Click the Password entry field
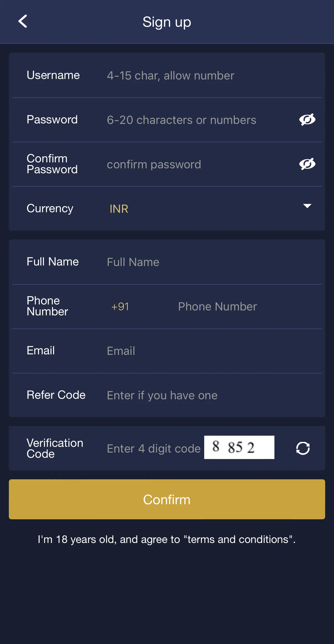 (x=182, y=120)
